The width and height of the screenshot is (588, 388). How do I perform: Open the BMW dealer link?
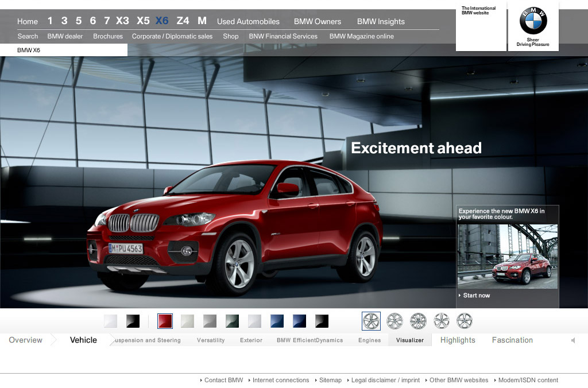(x=65, y=36)
